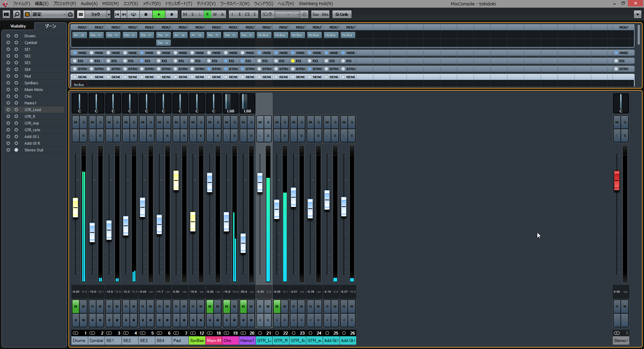
Task: Open Drums input routing All...ts dropdown
Action: 79,35
